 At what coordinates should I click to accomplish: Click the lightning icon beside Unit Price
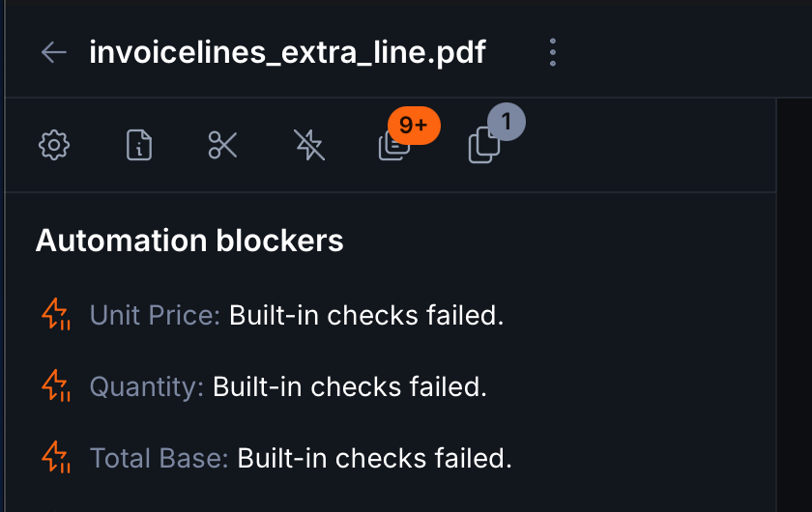coord(56,315)
